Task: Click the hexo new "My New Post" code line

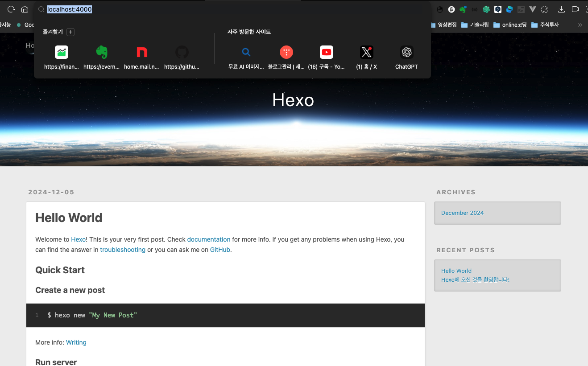Action: point(92,315)
